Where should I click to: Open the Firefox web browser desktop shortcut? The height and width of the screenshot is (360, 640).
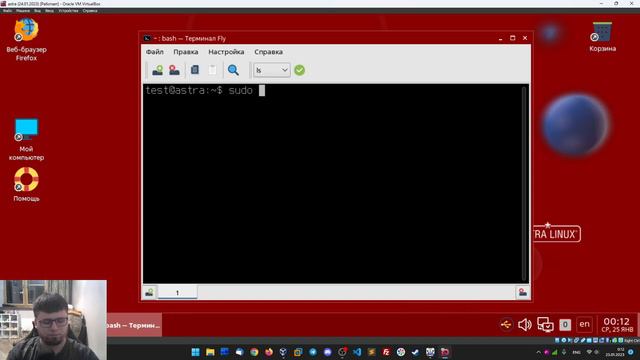click(27, 39)
